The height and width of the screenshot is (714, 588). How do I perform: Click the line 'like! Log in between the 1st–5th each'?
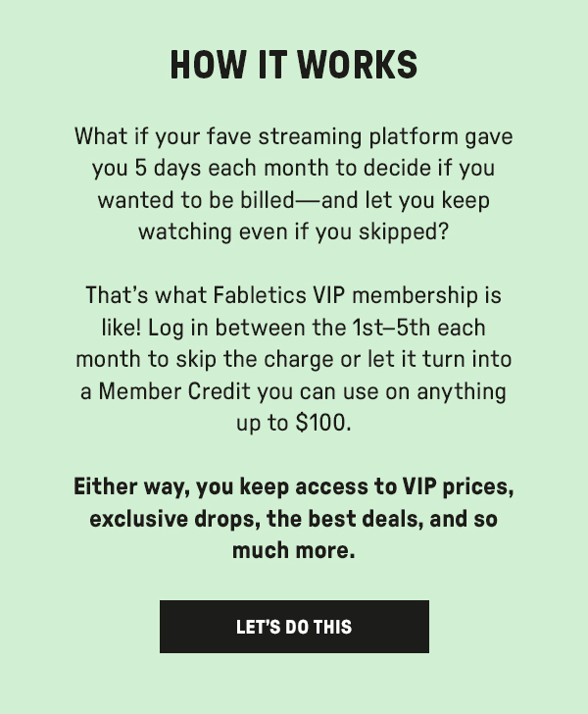coord(294,328)
